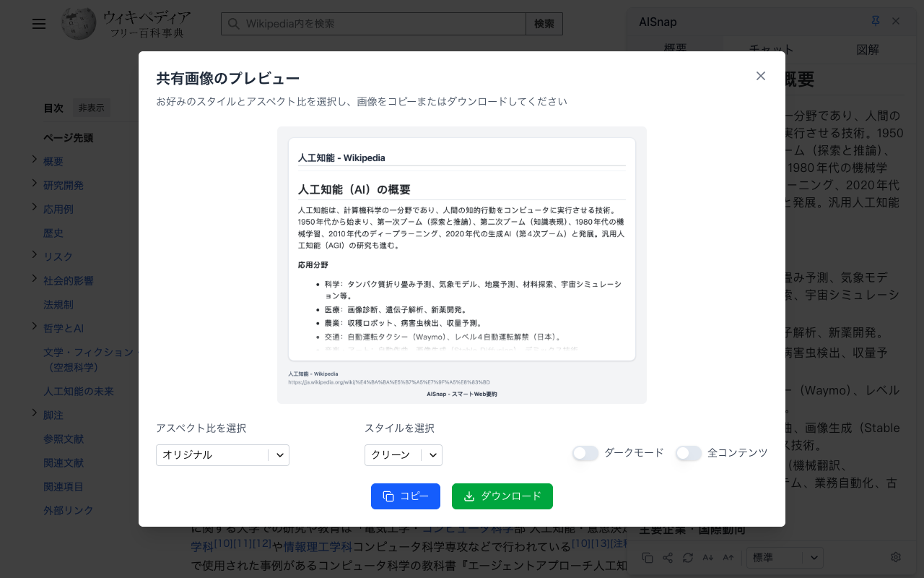Open the 歴史 contents link
924x578 pixels.
click(x=53, y=233)
